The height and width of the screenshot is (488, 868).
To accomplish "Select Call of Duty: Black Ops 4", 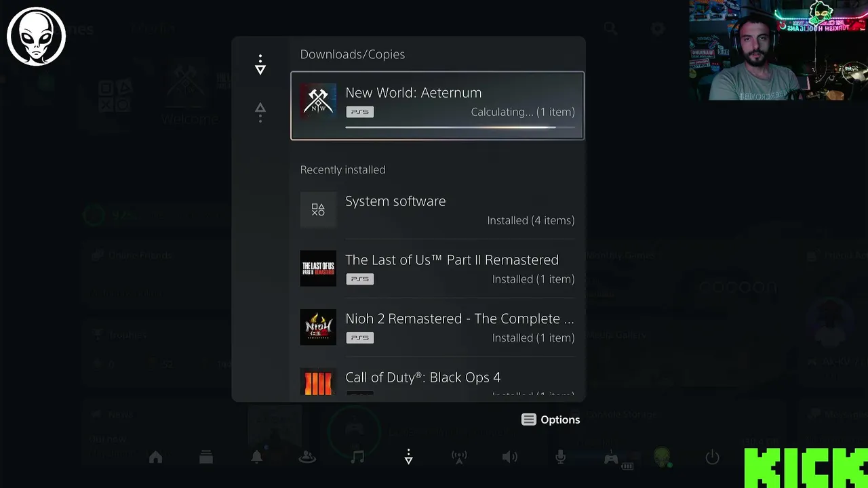I will click(437, 381).
